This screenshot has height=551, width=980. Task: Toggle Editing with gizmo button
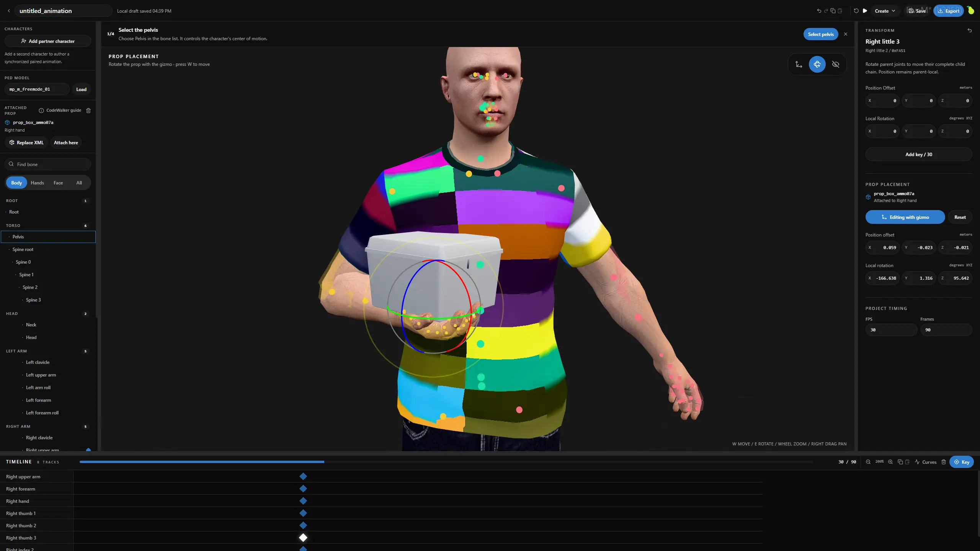pos(905,217)
